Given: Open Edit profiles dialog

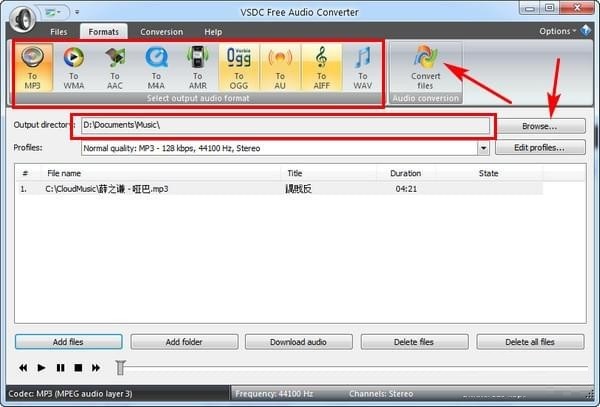Looking at the screenshot, I should tap(540, 148).
